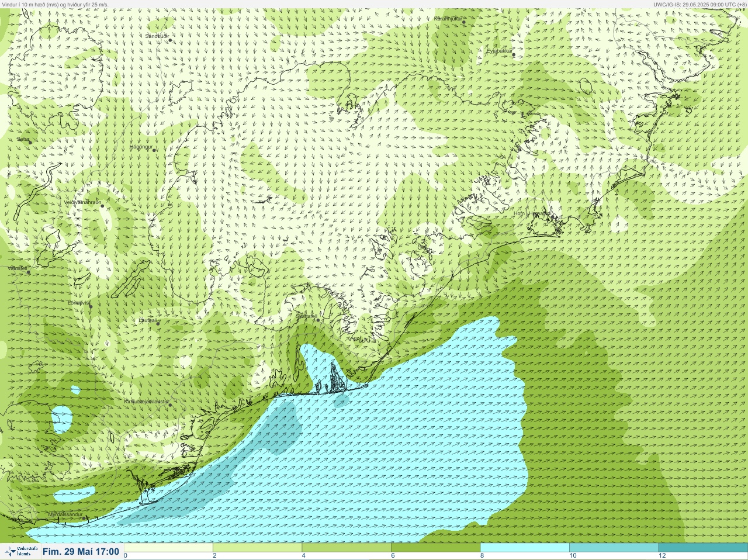Click the Mýrdalssandur station label

coord(65,514)
